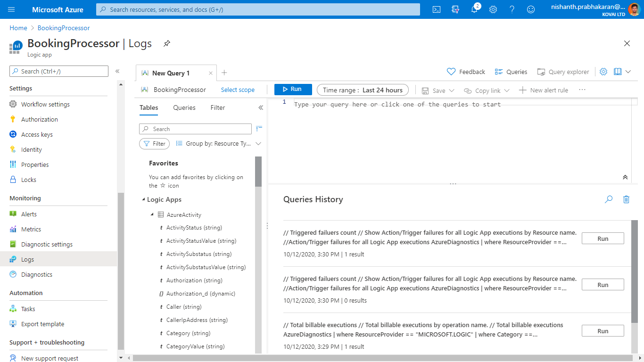Collapse the AzureActivity table node
644x362 pixels.
[x=152, y=215]
